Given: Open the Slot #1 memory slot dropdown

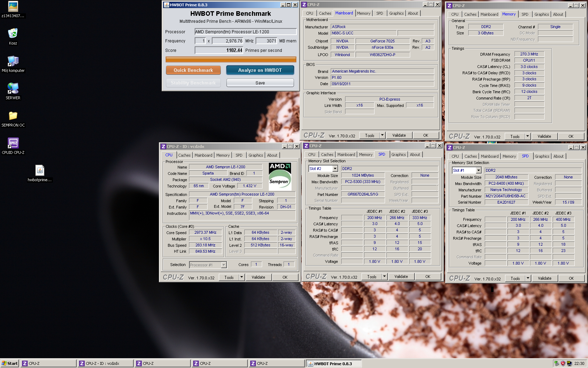Looking at the screenshot, I should coord(478,170).
